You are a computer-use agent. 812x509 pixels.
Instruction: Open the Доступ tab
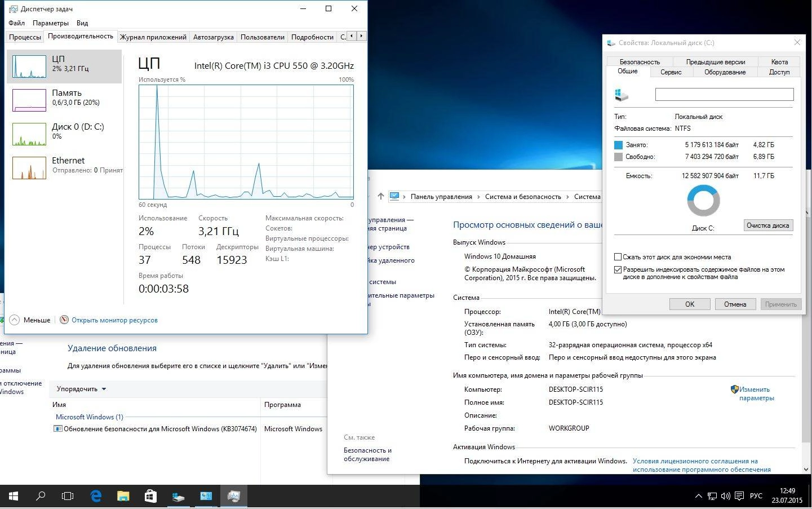779,72
